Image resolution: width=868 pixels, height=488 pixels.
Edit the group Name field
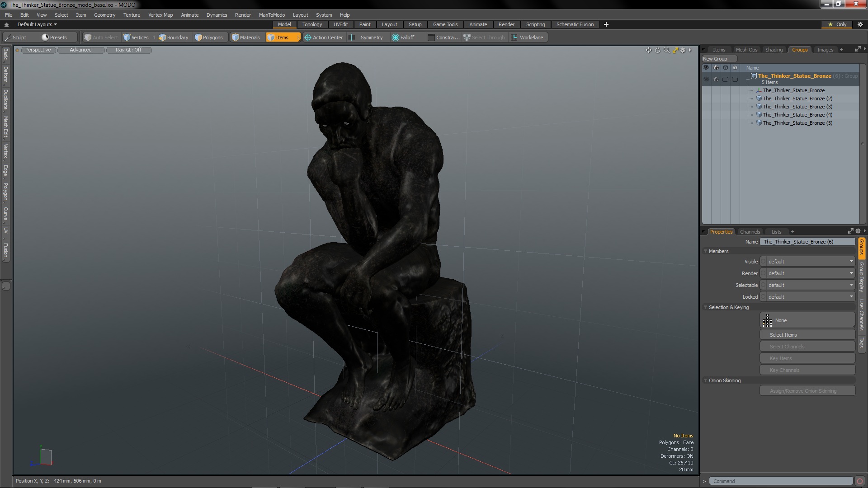[x=807, y=242]
